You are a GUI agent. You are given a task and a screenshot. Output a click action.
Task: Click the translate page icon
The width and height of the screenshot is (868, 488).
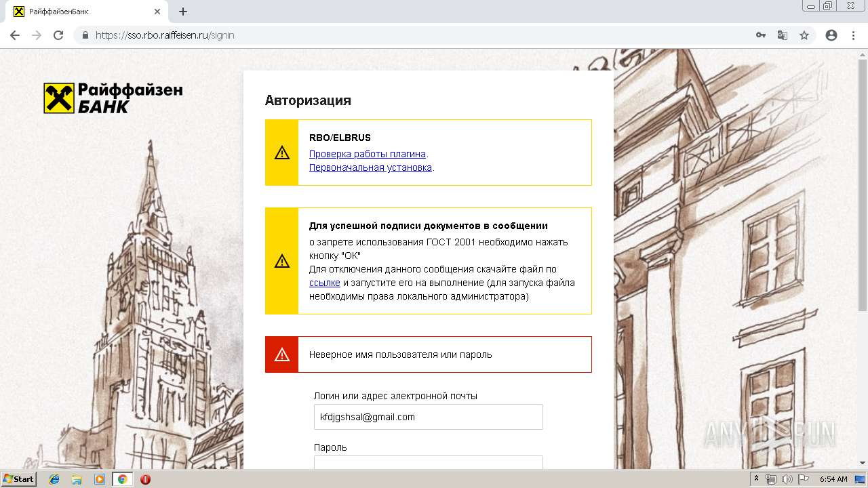click(x=783, y=35)
